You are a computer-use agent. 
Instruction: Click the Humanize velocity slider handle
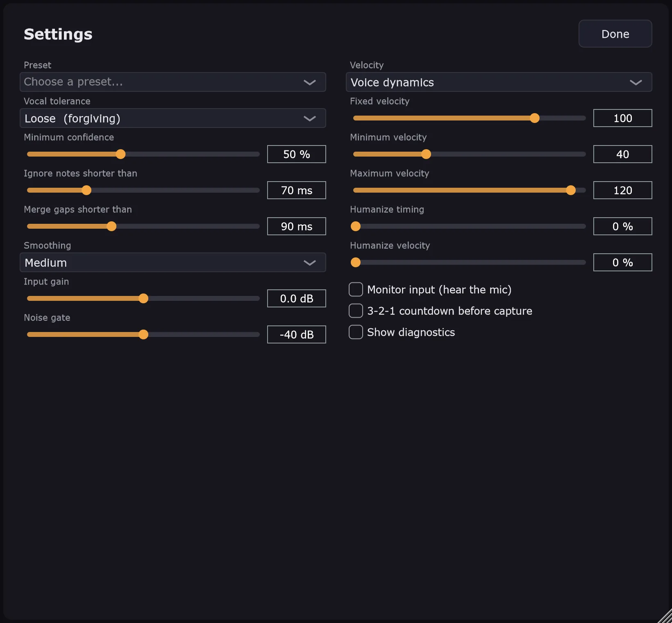356,262
